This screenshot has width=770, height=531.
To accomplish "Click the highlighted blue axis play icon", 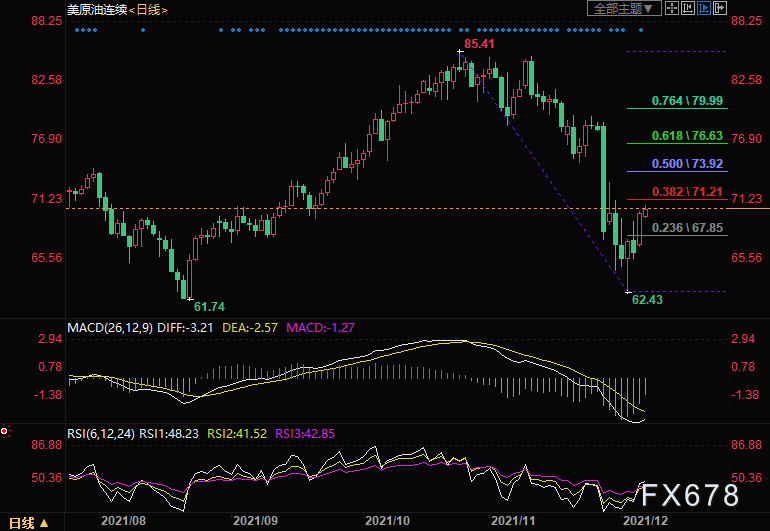I will click(704, 8).
